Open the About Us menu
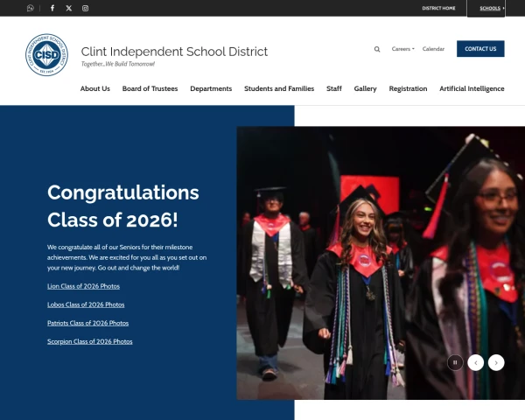525x420 pixels. click(x=95, y=88)
